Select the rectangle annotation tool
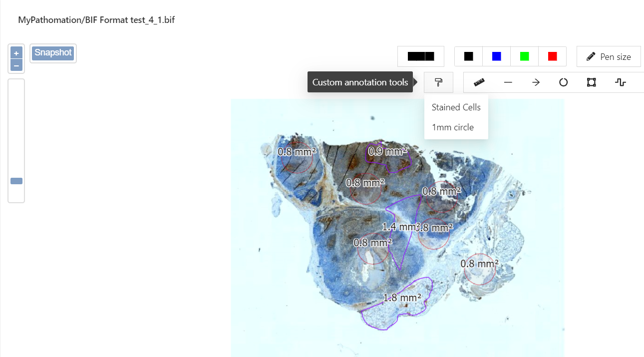 [x=592, y=82]
